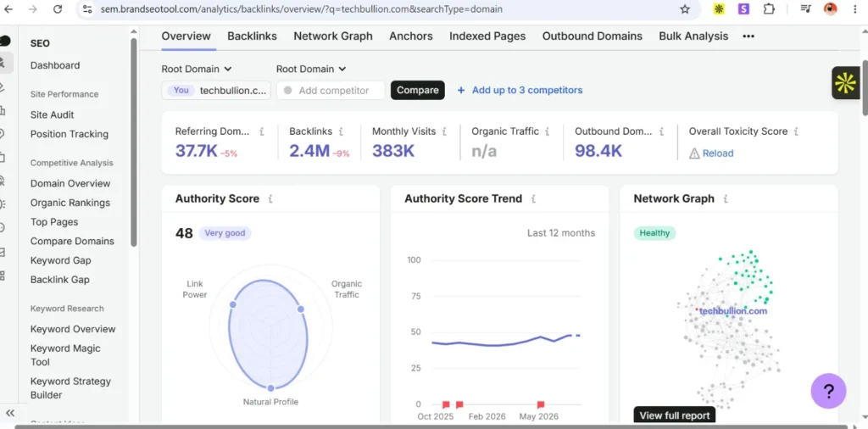Bookmark this page with the star icon

[685, 8]
